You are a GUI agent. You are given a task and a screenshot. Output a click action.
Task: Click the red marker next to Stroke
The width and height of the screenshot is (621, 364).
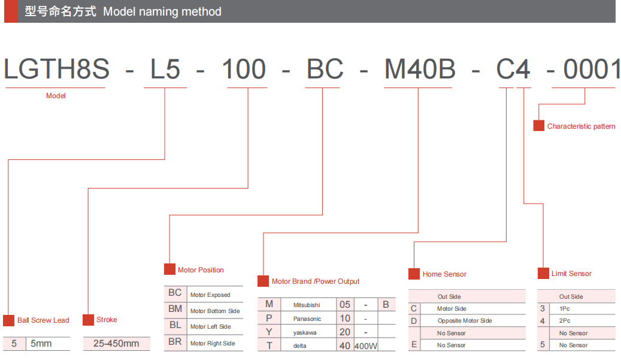[88, 320]
